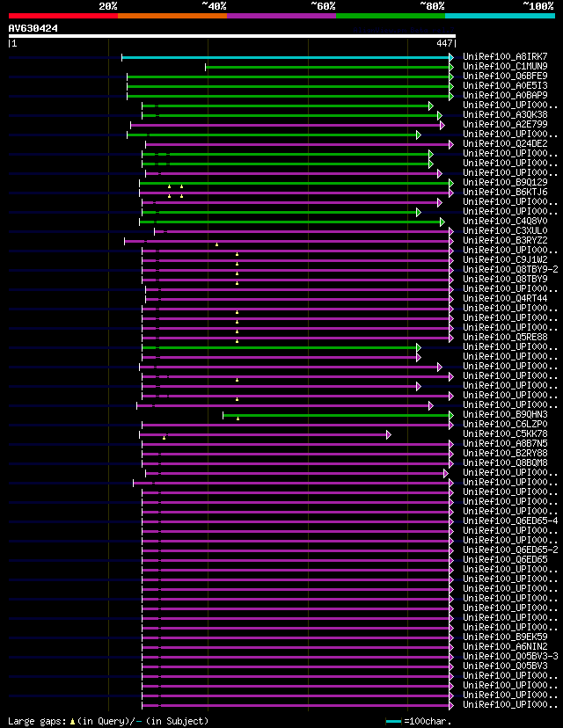Click the orange ~40% legend segment
The width and height of the screenshot is (563, 728).
[x=172, y=16]
